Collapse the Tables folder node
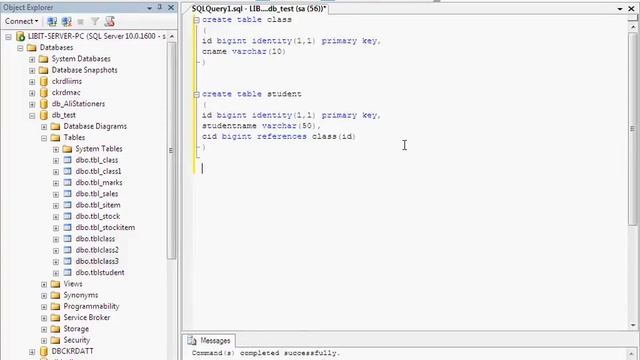This screenshot has width=640, height=360. pos(44,138)
